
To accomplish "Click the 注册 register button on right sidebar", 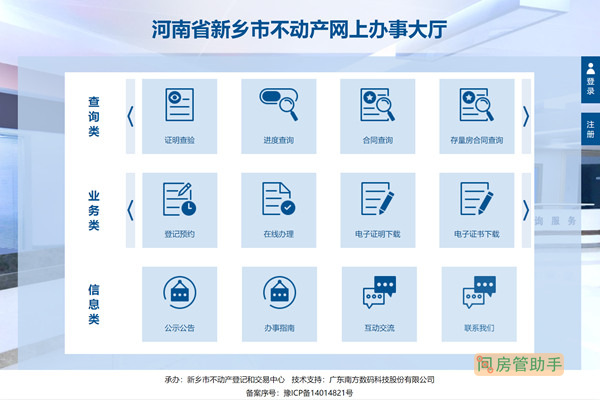I will [x=590, y=129].
